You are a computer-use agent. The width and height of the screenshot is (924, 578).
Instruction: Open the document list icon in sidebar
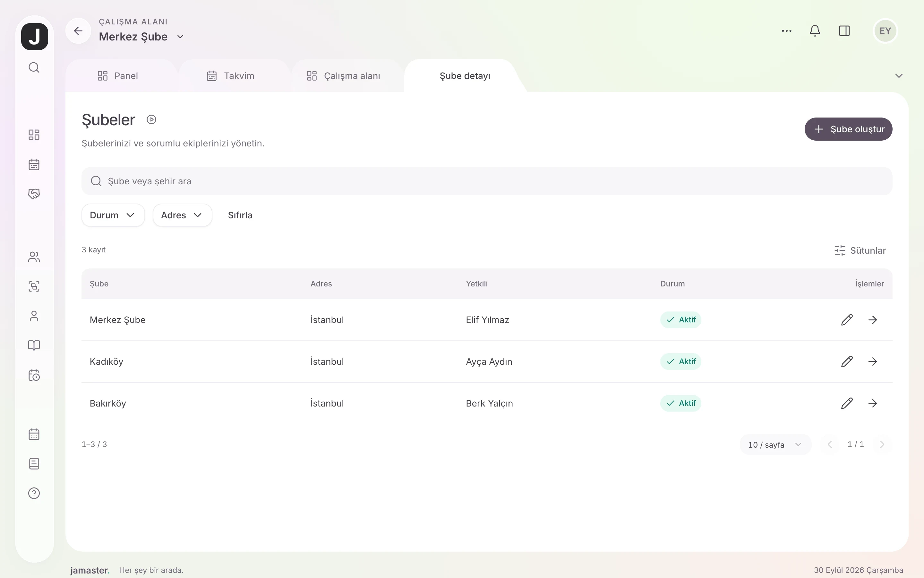tap(34, 464)
